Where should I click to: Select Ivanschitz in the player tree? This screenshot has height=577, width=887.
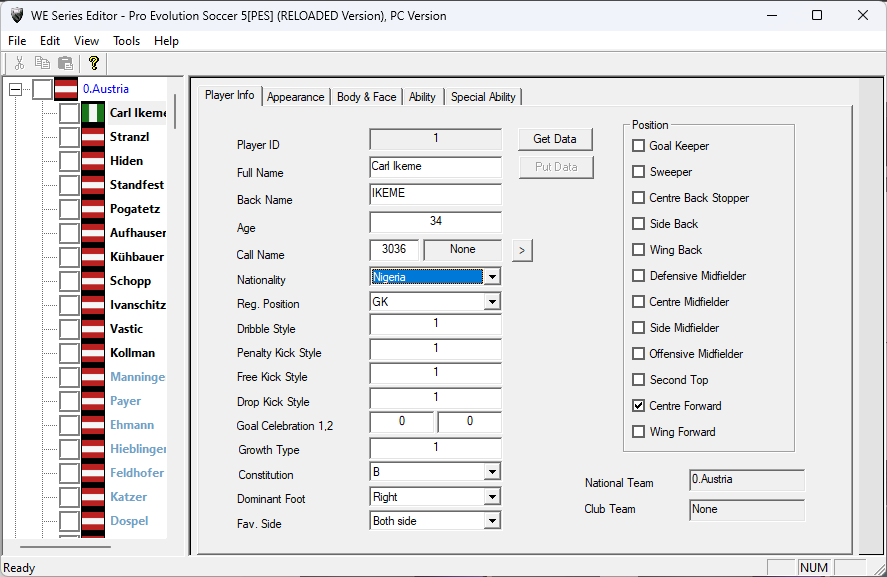coord(138,305)
